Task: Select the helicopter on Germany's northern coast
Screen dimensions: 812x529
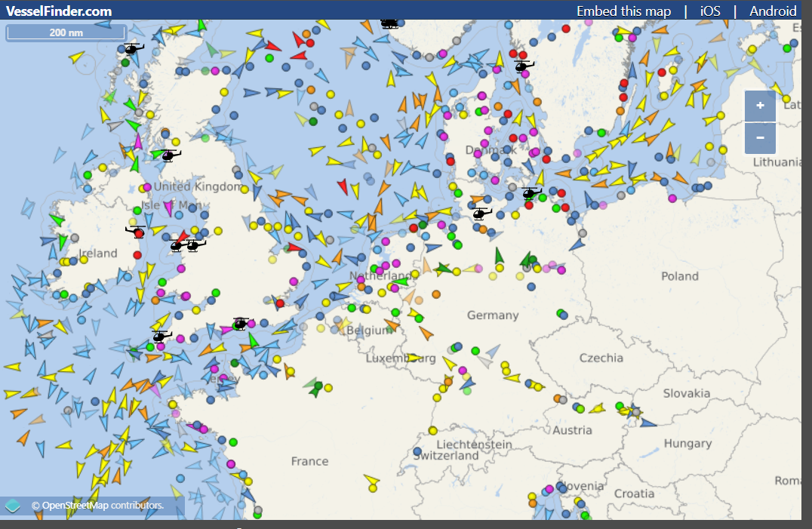Action: (480, 214)
